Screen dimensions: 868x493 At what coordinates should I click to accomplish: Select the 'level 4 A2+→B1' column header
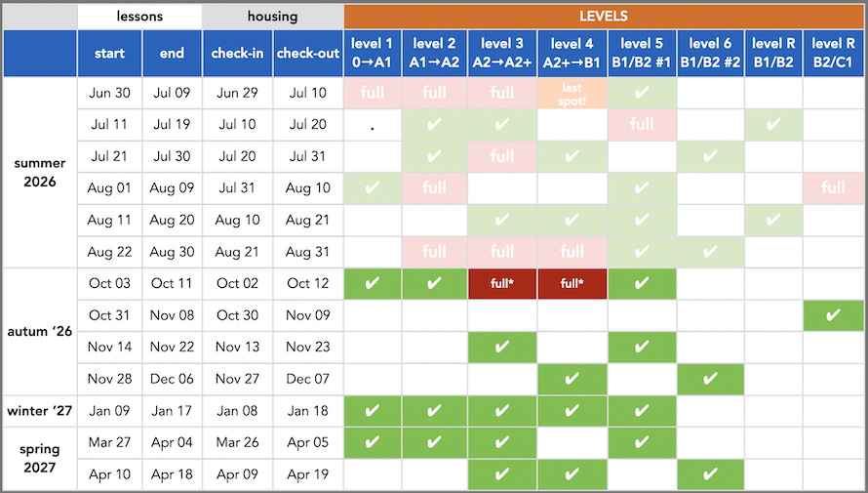tap(572, 53)
